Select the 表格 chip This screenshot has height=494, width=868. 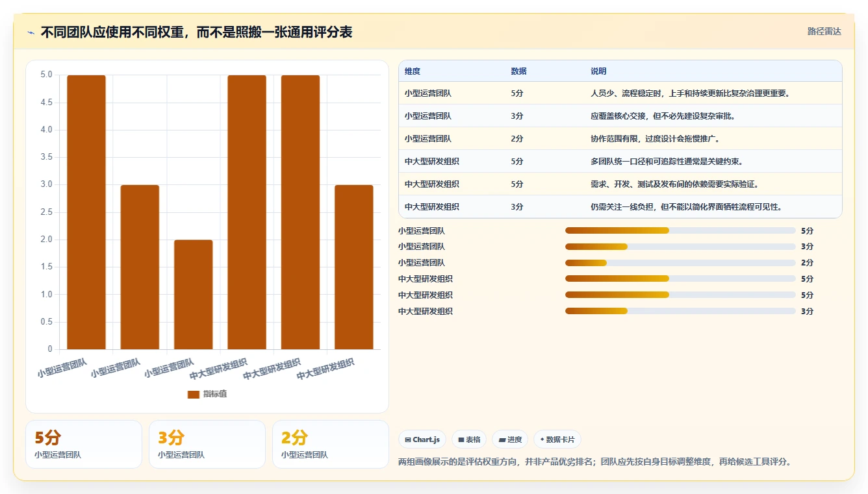[x=469, y=439]
